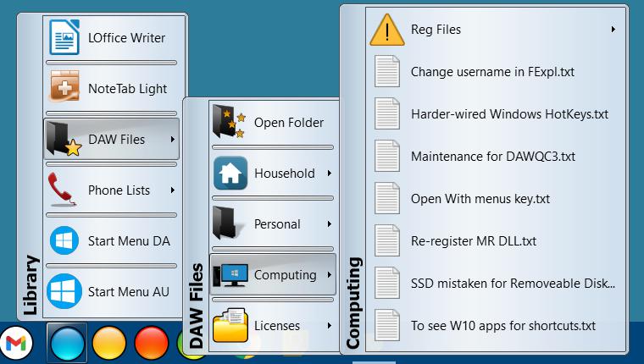This screenshot has width=644, height=364.
Task: Click the Reg Files warning triangle icon
Action: [x=387, y=30]
